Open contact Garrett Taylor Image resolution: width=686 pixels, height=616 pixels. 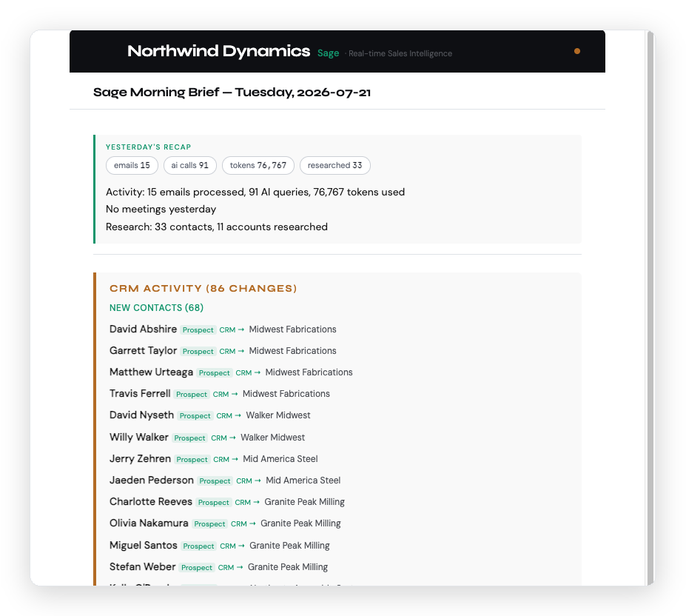tap(143, 351)
